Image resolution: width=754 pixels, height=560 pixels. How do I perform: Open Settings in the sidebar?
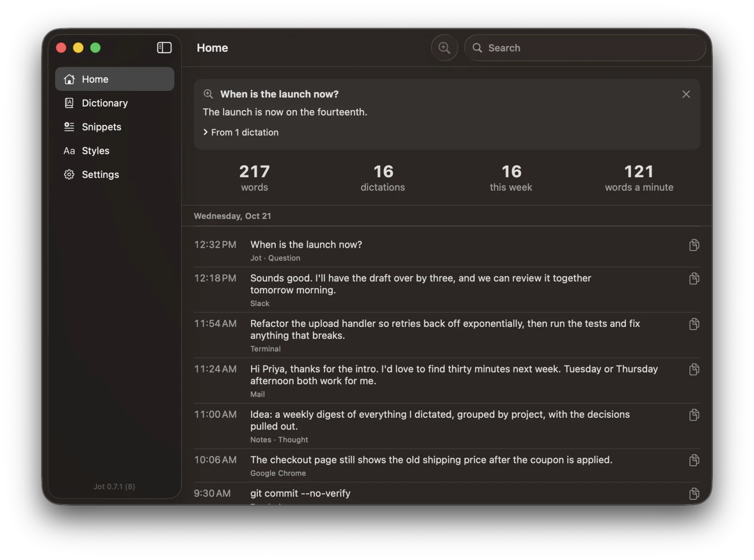click(x=115, y=174)
